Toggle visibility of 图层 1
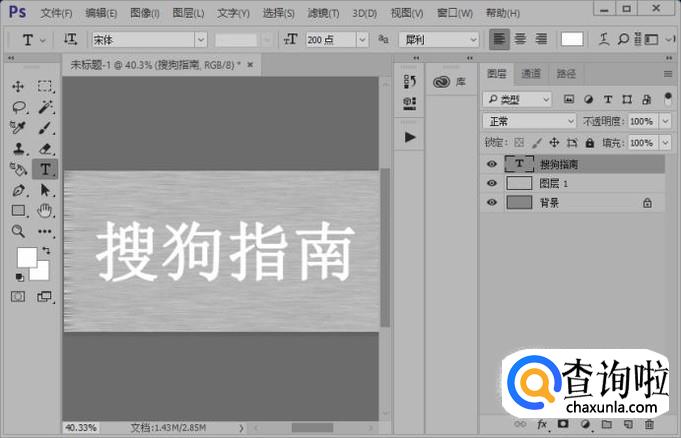Image resolution: width=681 pixels, height=438 pixels. (491, 183)
